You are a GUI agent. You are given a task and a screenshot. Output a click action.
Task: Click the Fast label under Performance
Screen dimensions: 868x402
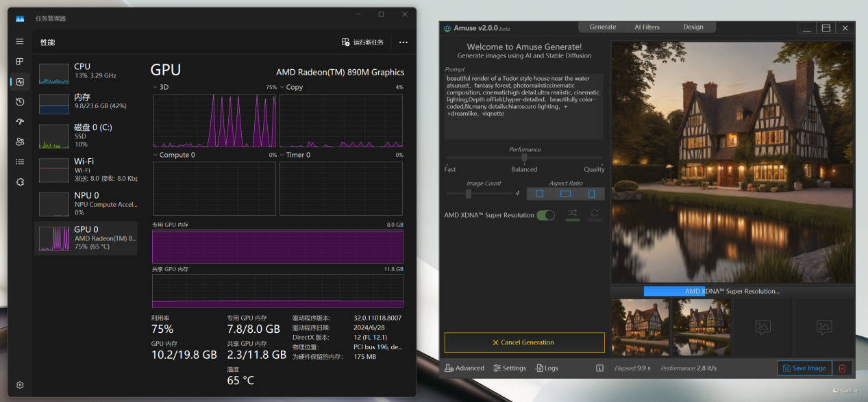pyautogui.click(x=450, y=169)
